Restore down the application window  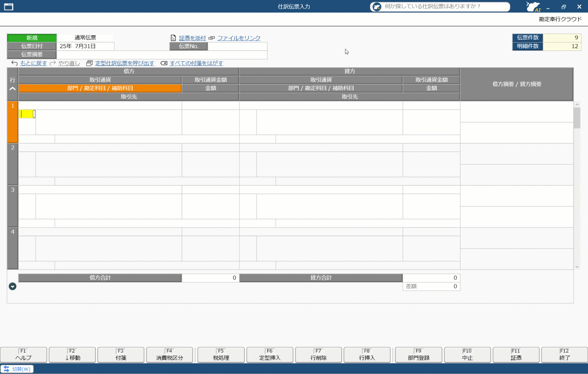564,7
